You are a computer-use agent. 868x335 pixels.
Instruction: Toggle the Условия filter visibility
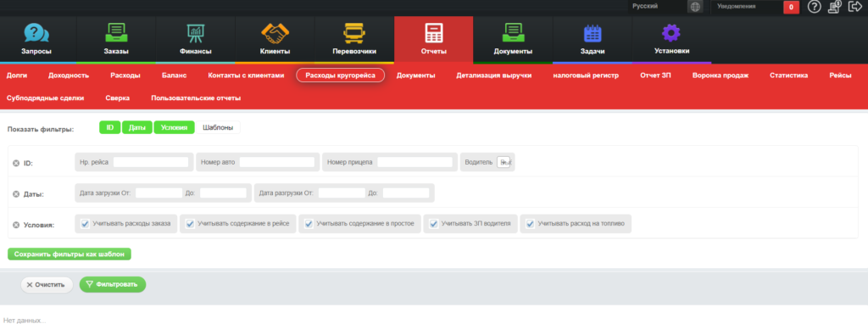tap(175, 127)
